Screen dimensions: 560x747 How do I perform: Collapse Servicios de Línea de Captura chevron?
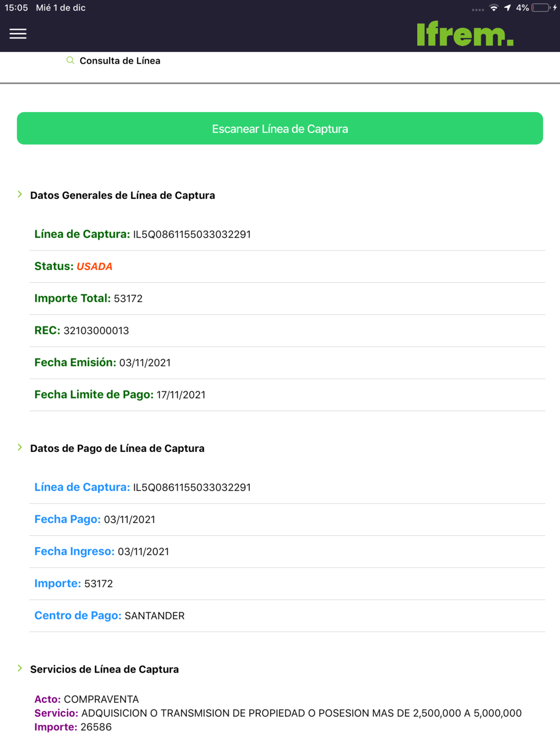[20, 668]
